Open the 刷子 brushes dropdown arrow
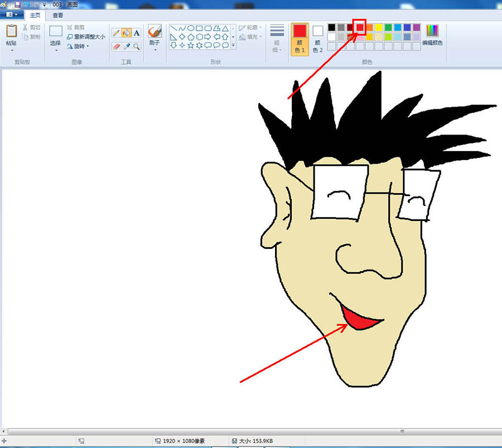This screenshot has height=448, width=502. [x=155, y=50]
